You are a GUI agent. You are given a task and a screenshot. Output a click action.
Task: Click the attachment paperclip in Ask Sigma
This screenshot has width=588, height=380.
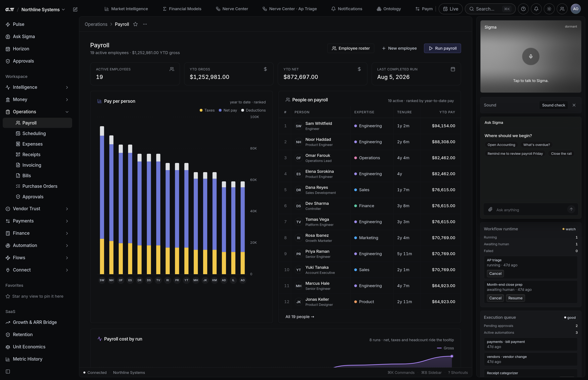(490, 210)
